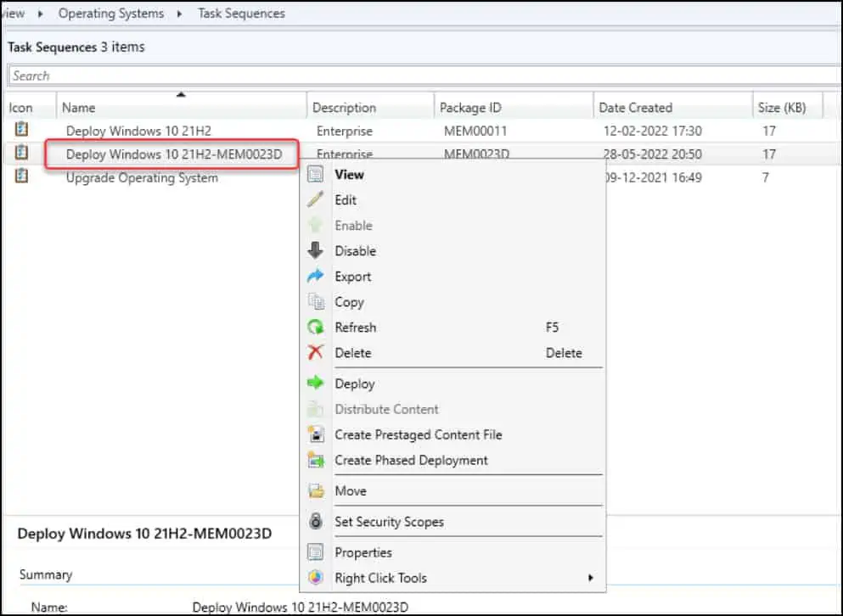Choose Move from the context menu
Viewport: 843px width, 616px height.
pyautogui.click(x=452, y=490)
